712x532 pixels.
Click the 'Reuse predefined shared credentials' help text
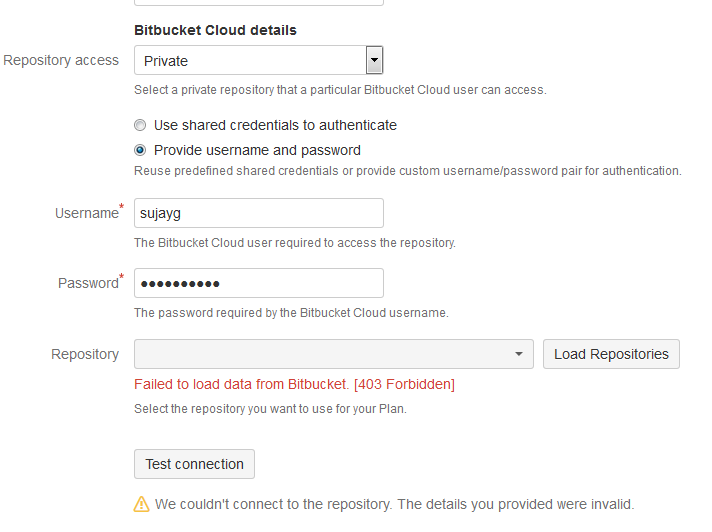tap(407, 171)
